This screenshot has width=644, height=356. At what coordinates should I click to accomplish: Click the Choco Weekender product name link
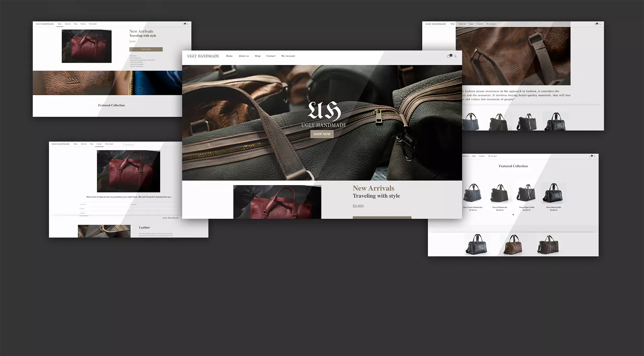pyautogui.click(x=499, y=207)
